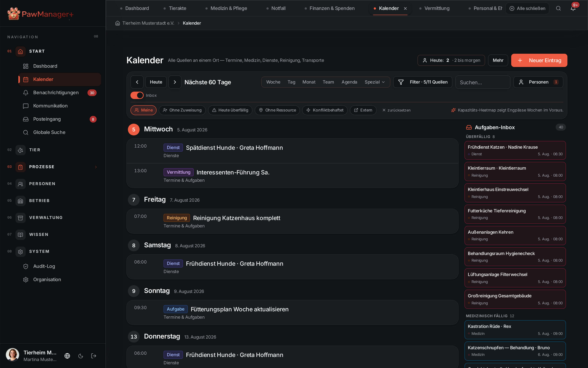Click the logout icon in sidebar footer
Viewport: 588px width, 368px height.
click(x=94, y=356)
